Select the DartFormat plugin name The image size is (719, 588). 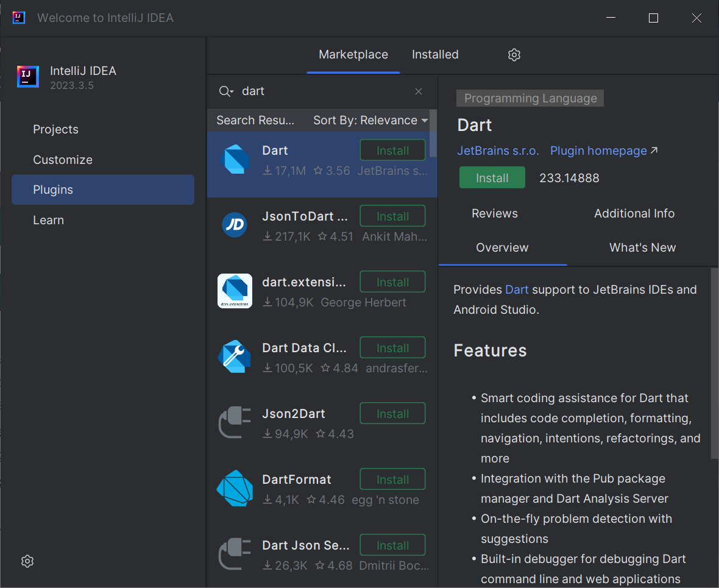point(296,480)
